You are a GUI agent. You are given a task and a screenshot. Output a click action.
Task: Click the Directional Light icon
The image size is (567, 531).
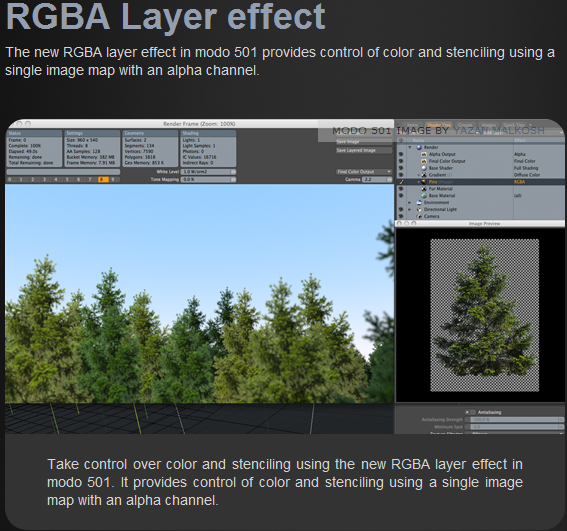(x=419, y=209)
